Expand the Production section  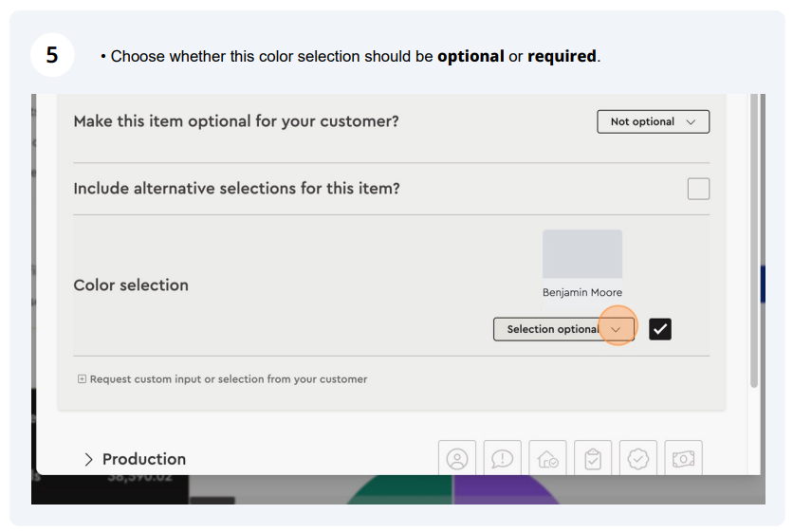point(144,459)
